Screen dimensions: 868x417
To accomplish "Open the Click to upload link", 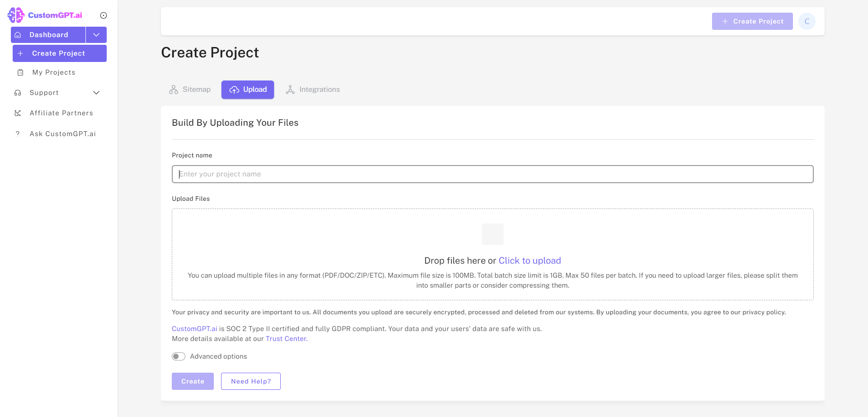I will [x=529, y=261].
